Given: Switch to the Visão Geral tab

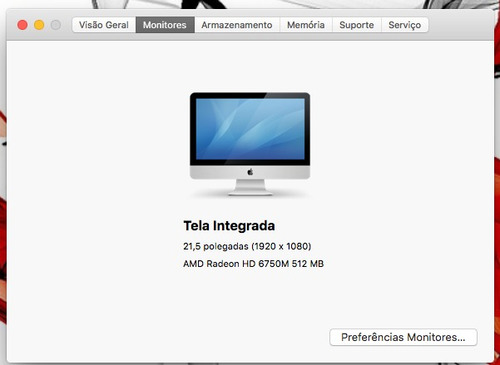Looking at the screenshot, I should pyautogui.click(x=104, y=25).
